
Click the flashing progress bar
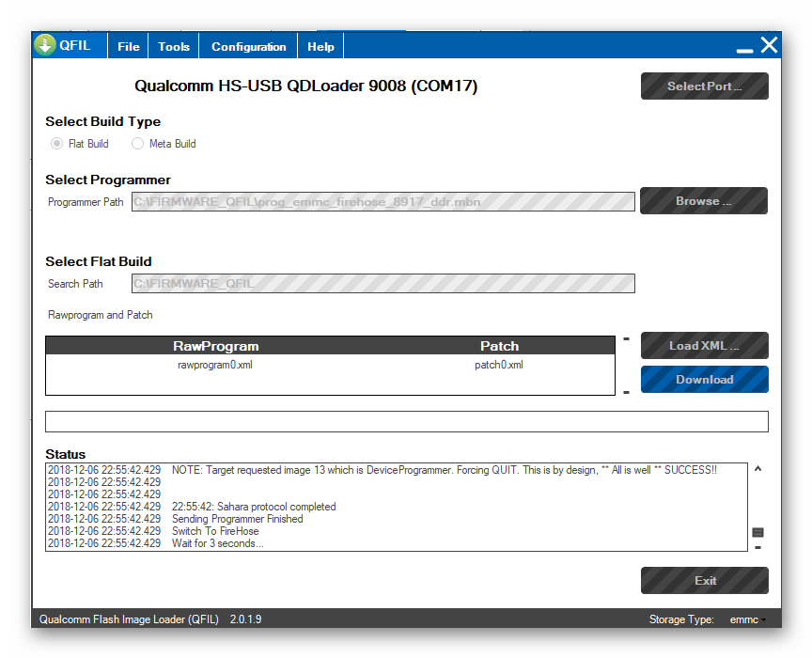pos(406,421)
